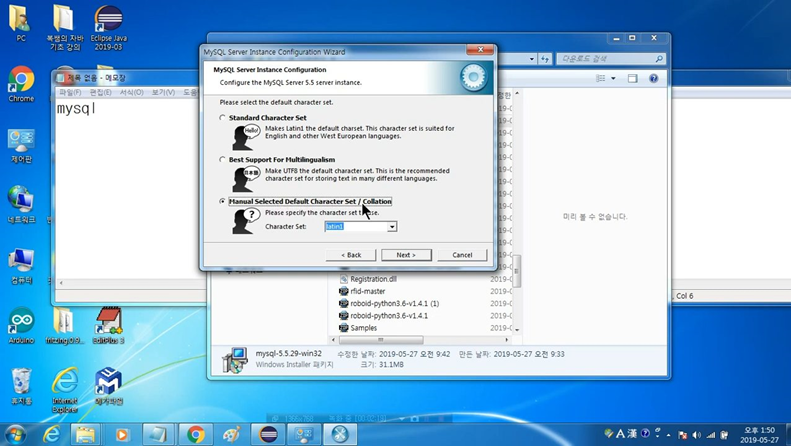Image resolution: width=791 pixels, height=446 pixels.
Task: Open the volume icon in system tray
Action: (697, 434)
